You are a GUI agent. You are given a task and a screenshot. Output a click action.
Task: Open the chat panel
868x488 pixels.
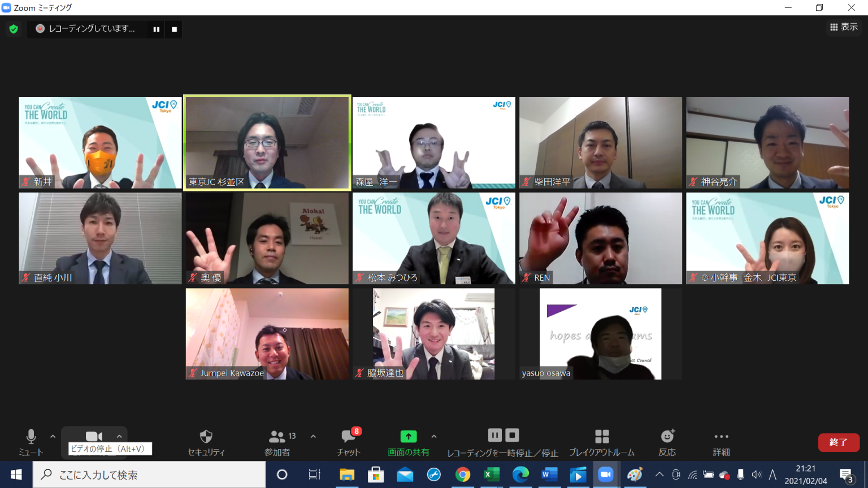tap(349, 442)
